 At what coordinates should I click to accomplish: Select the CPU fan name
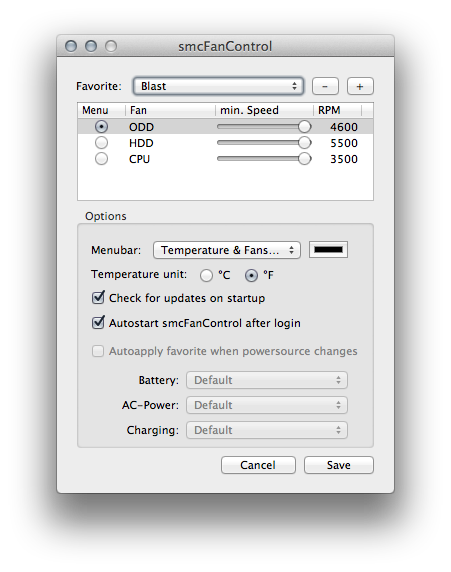139,159
